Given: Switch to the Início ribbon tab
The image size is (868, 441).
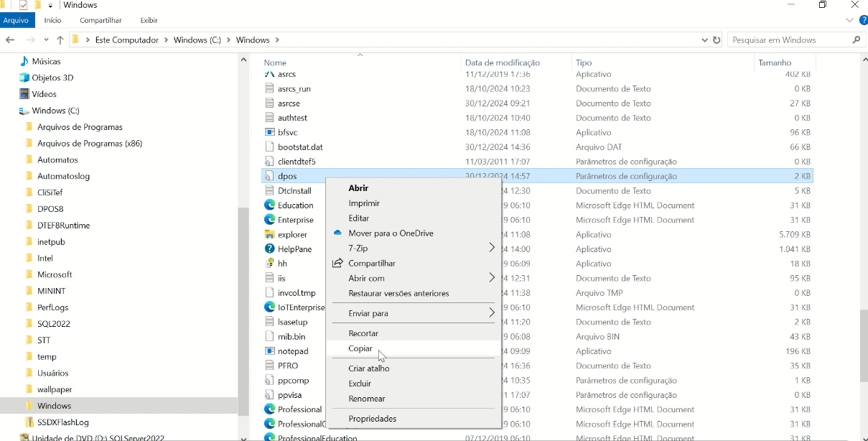Looking at the screenshot, I should [x=52, y=20].
